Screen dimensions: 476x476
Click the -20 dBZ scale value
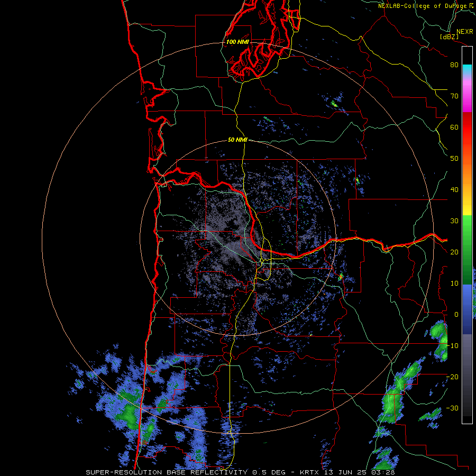coord(452,377)
